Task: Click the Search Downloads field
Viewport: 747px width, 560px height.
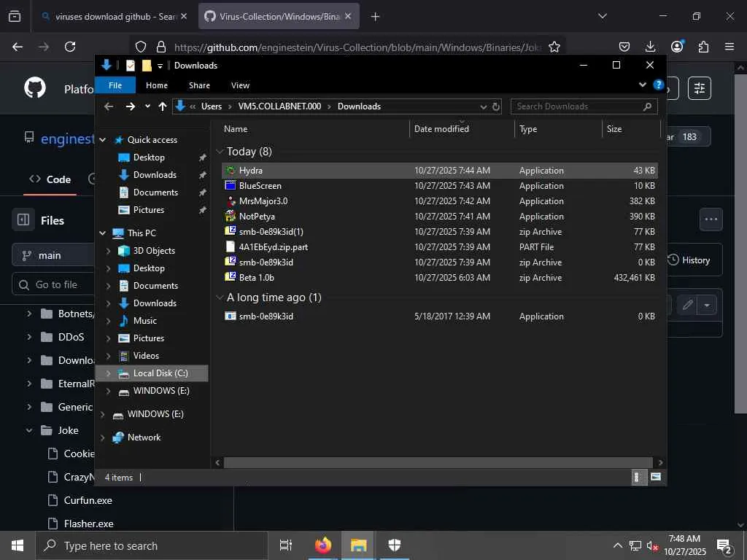Action: pyautogui.click(x=584, y=106)
